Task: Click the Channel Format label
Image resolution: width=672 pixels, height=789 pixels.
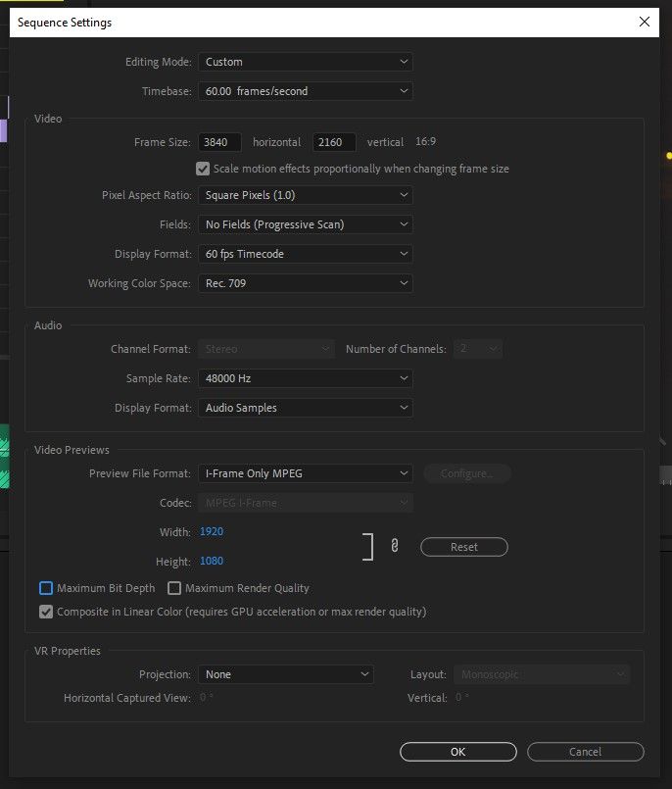Action: [151, 349]
